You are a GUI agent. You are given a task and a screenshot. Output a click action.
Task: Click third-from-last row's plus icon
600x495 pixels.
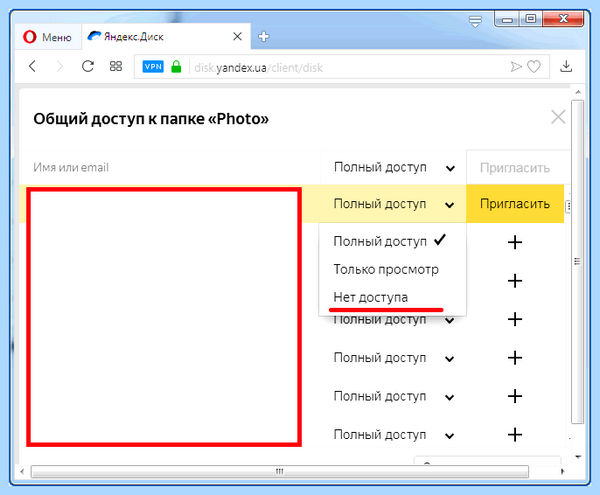pyautogui.click(x=515, y=358)
